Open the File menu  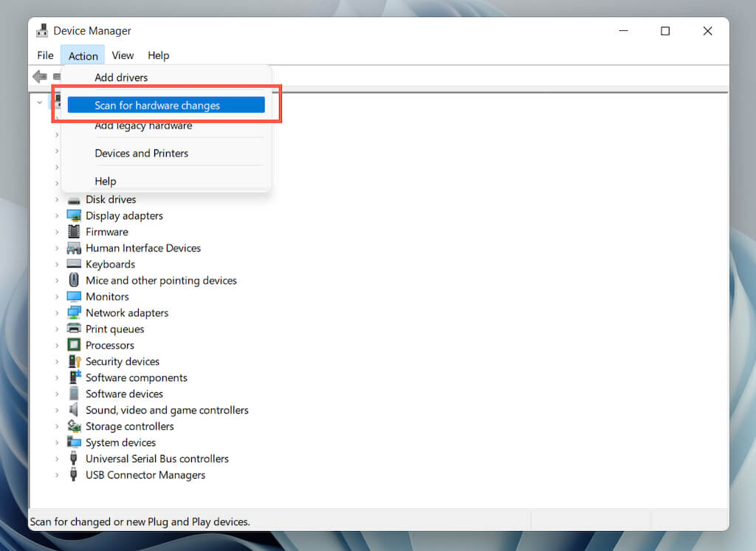click(x=45, y=55)
